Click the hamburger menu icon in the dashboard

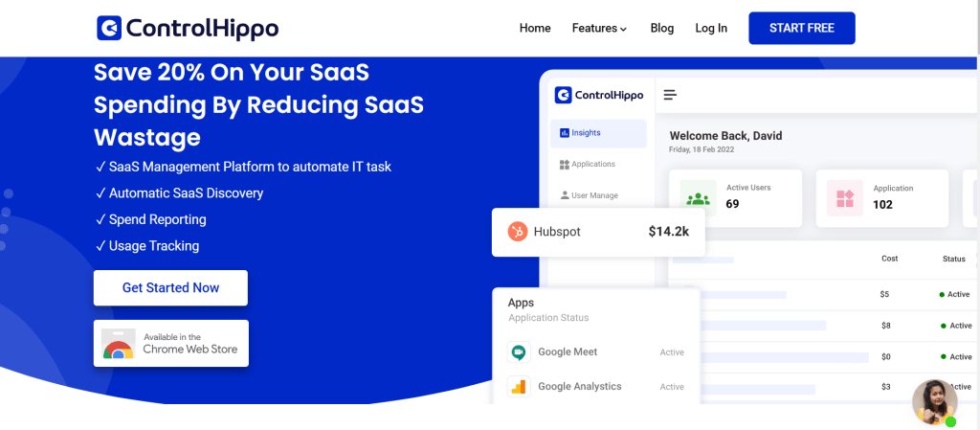tap(670, 95)
